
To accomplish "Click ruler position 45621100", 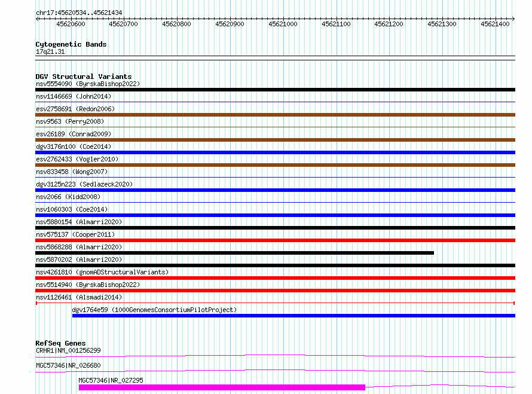I will point(336,24).
